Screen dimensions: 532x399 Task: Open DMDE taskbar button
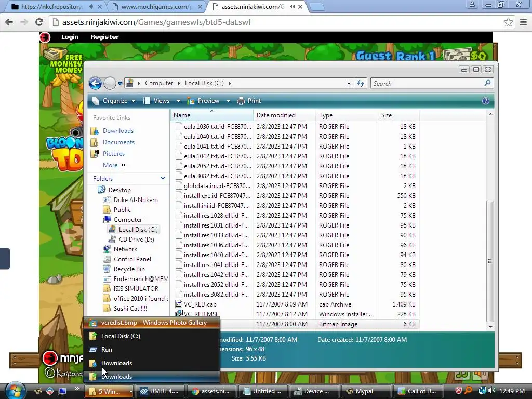159,391
